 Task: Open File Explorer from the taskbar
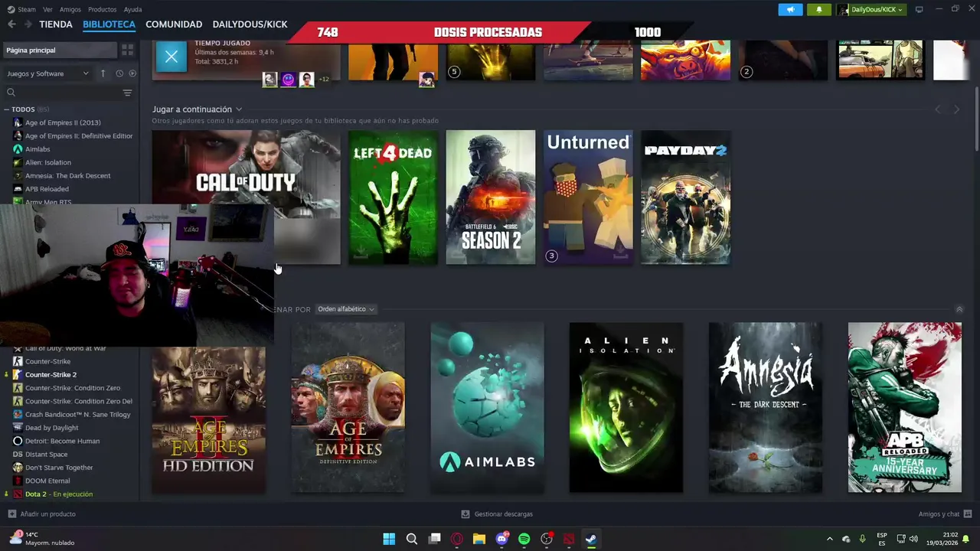coord(479,539)
